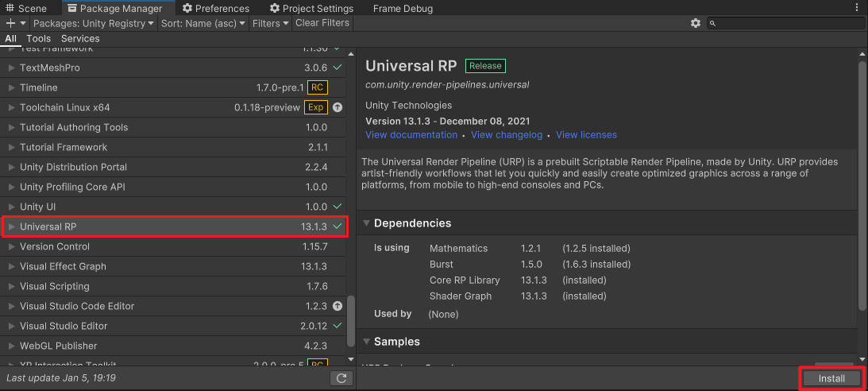Click the Clear Filters button
The height and width of the screenshot is (391, 868).
tap(322, 23)
